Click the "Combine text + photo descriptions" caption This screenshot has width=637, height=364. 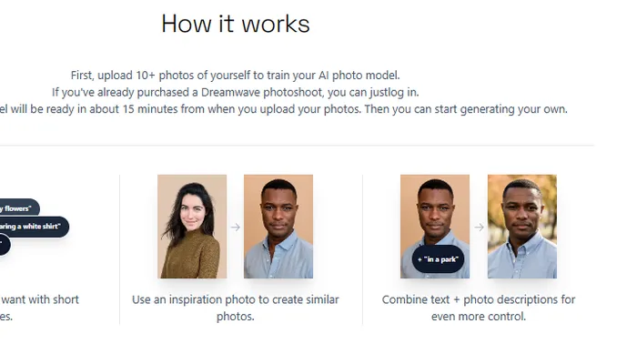[479, 299]
